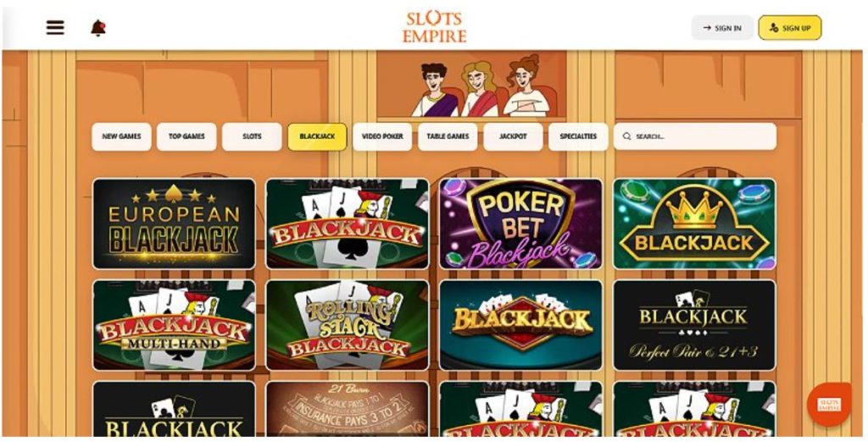Select Blackjack Perfect Pair & 21+3 tile
The width and height of the screenshot is (868, 442).
695,325
